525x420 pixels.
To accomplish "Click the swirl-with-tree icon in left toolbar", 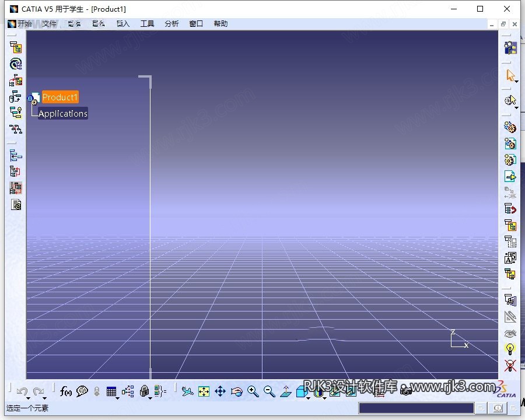I will (16, 64).
